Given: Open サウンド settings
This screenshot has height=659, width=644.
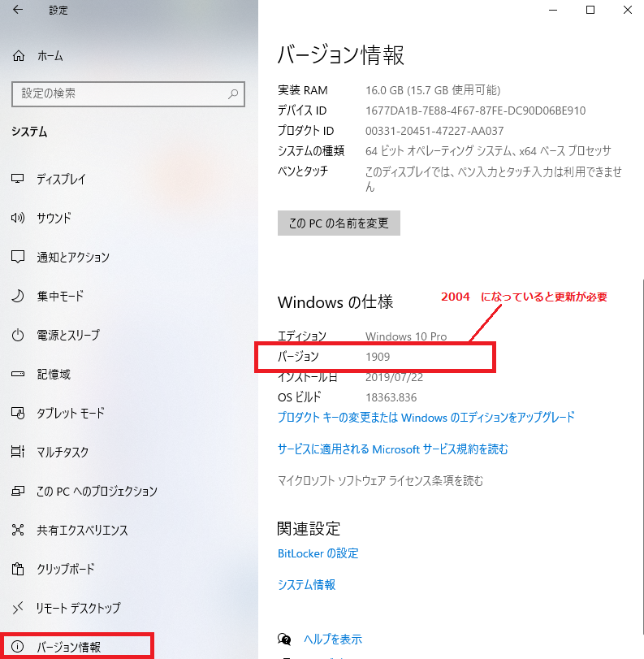Looking at the screenshot, I should click(54, 218).
